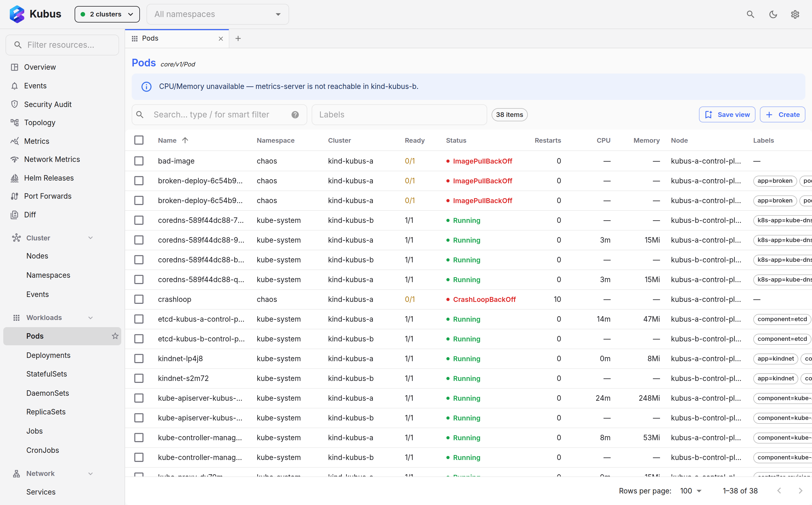Screen dimensions: 812x505
Task: Select checkbox for kindnet-lp4j8 row
Action: click(139, 359)
